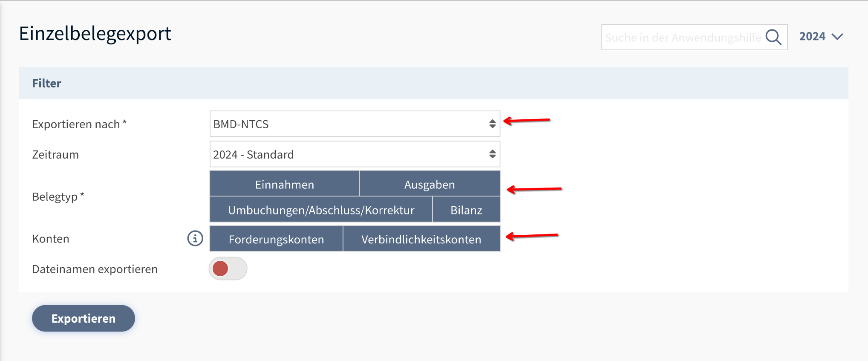Open the 2024 year dropdown
The image size is (868, 361).
click(821, 37)
